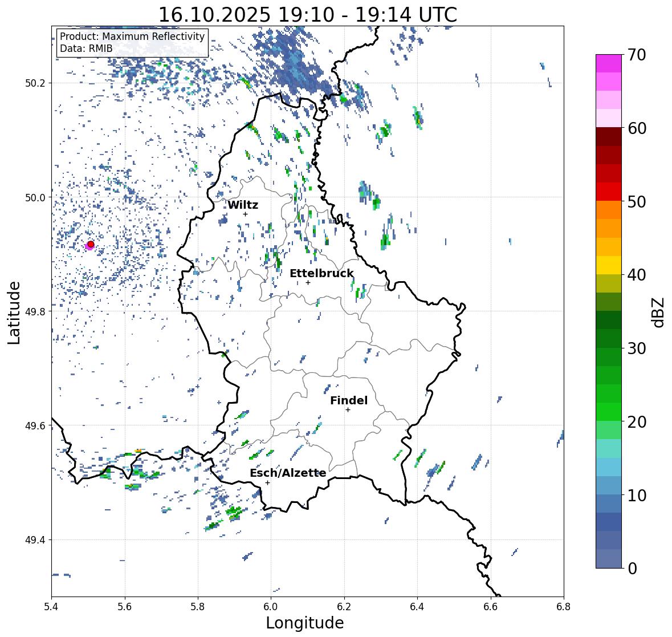Viewport: 672px width, 637px height.
Task: Click the 70 tick on the colorbar
Action: pos(637,55)
